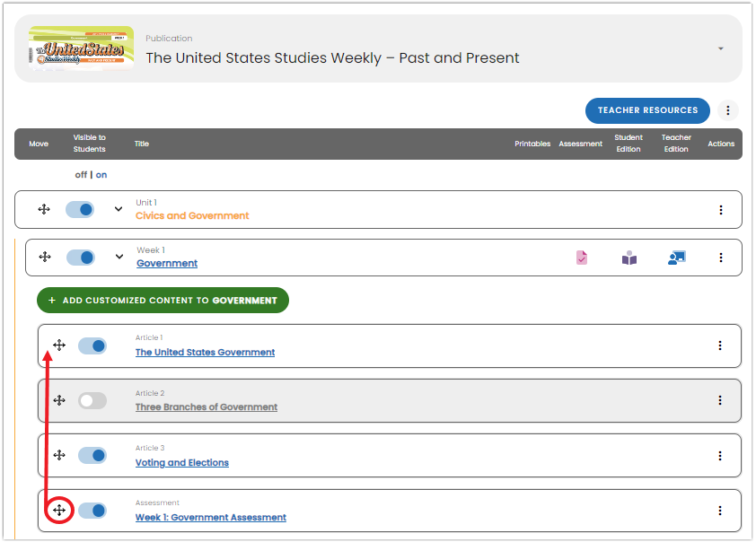Collapse the Week 1 Government section

tap(118, 257)
